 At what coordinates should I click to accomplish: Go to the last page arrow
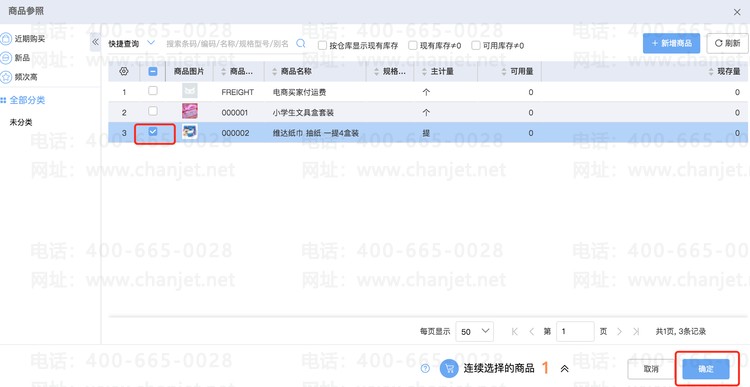tap(636, 332)
